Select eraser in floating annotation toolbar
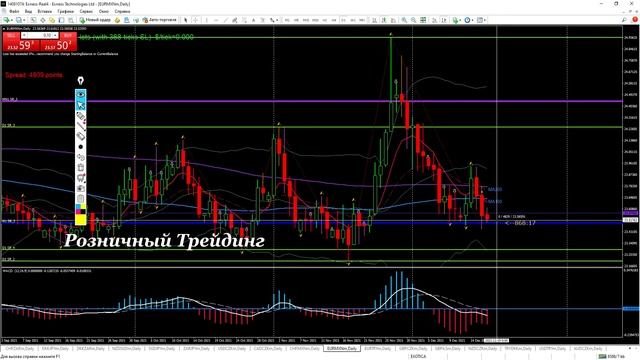The width and height of the screenshot is (640, 360). click(x=80, y=136)
